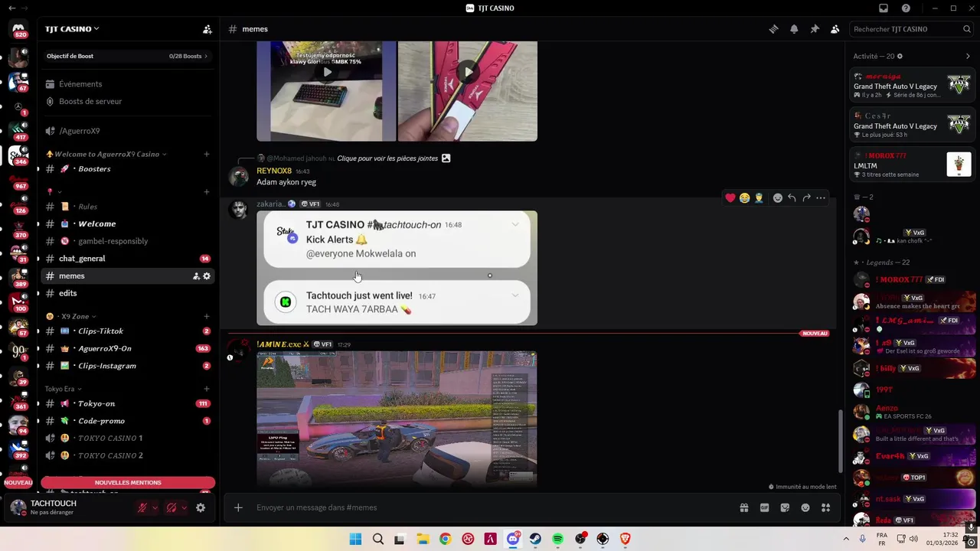Add channel to the Tokyo Era category
Image resolution: width=980 pixels, height=551 pixels.
pos(207,389)
